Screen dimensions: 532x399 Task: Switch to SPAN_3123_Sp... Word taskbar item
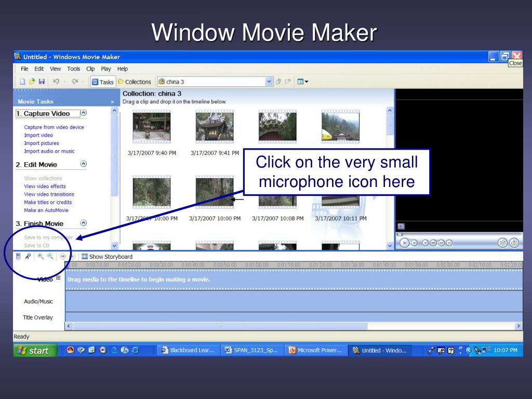coord(252,351)
